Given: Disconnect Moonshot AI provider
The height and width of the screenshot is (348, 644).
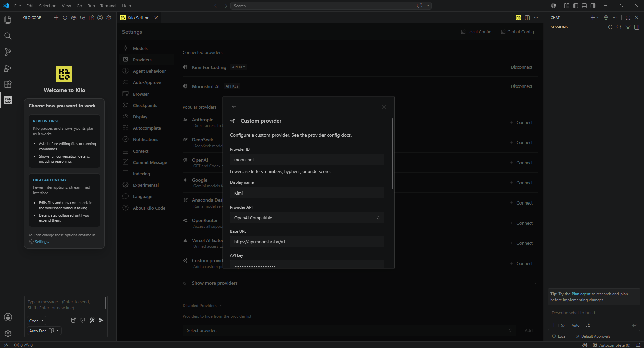Looking at the screenshot, I should click(522, 86).
